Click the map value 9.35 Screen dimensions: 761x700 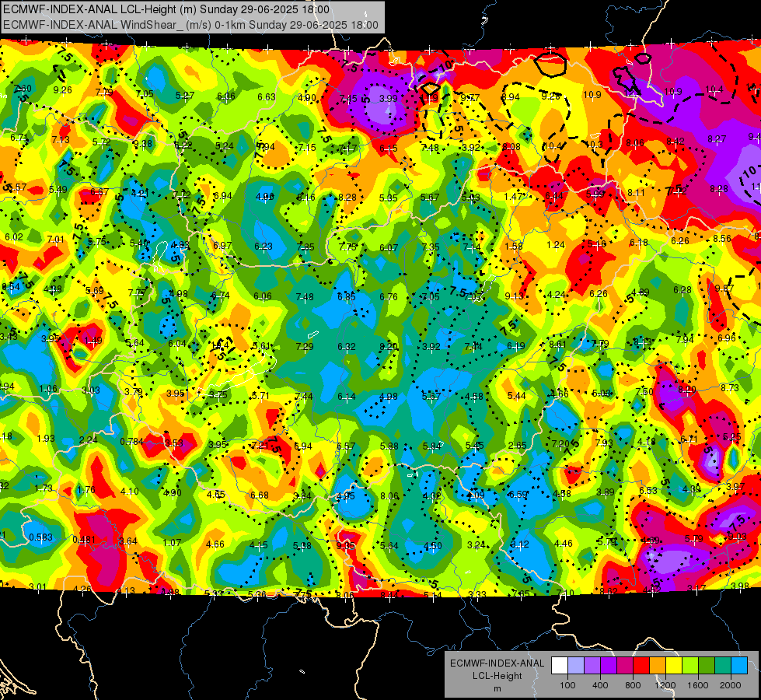tap(346, 545)
